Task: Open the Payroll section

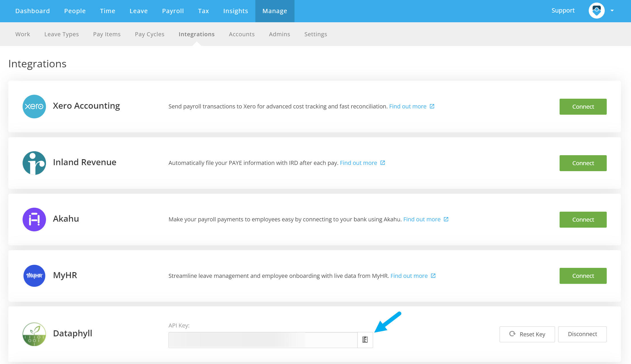Action: pyautogui.click(x=173, y=11)
